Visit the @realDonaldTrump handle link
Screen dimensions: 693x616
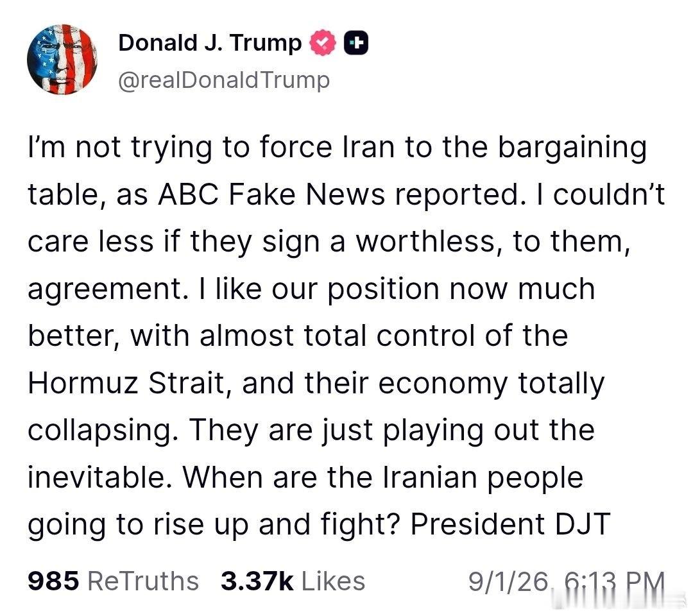(x=224, y=80)
